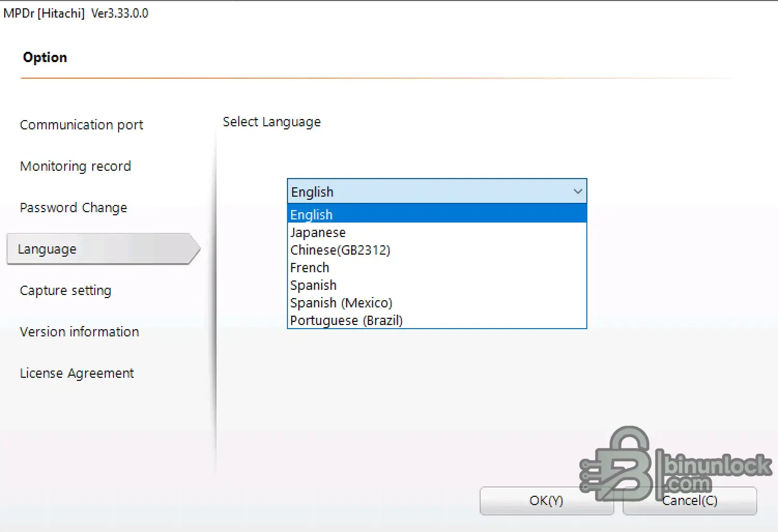Show the Version information section
Image resolution: width=778 pixels, height=532 pixels.
click(x=79, y=332)
